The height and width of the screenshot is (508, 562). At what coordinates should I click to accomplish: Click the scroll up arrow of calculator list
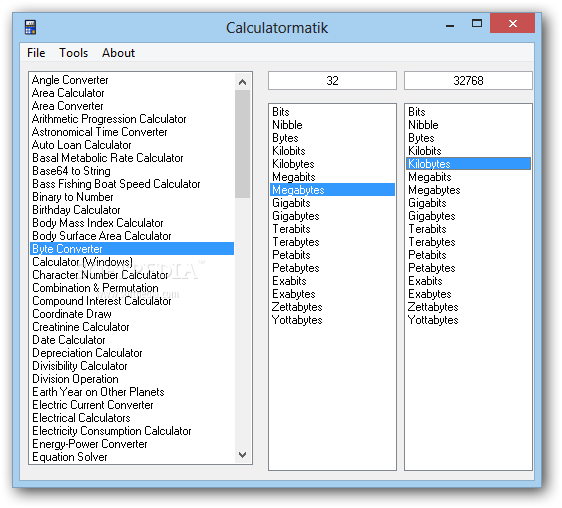tap(243, 82)
